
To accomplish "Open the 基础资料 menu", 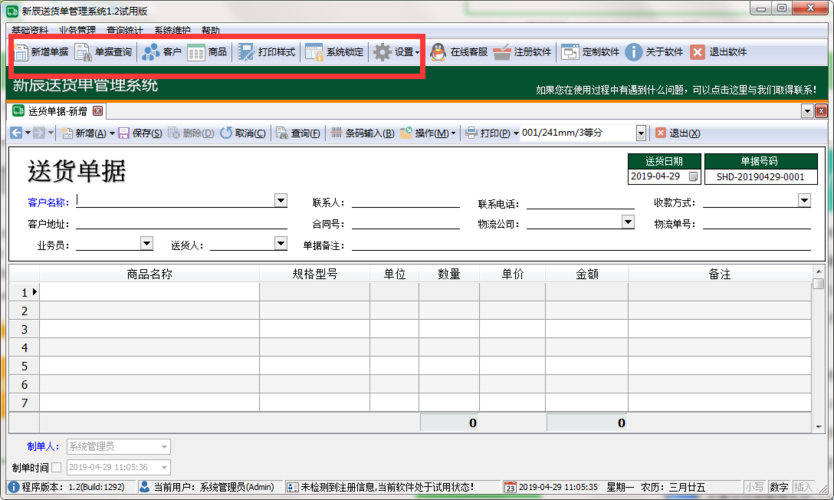I will click(29, 31).
